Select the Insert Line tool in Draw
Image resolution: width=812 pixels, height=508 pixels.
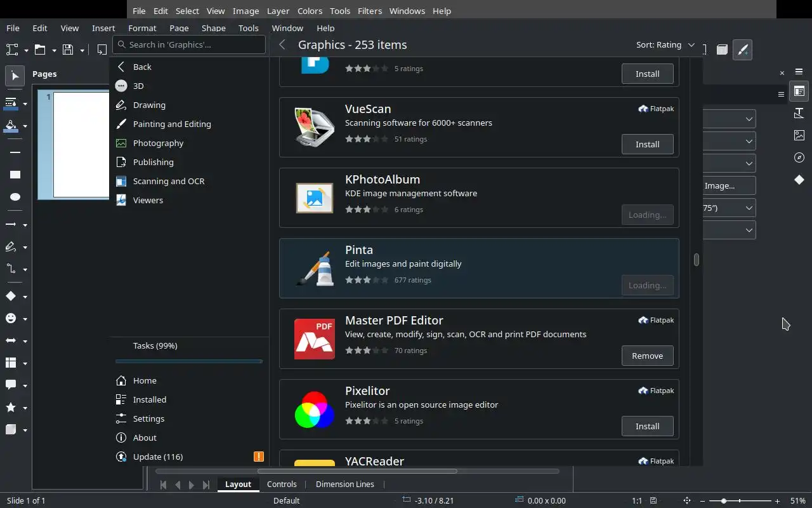click(x=15, y=152)
